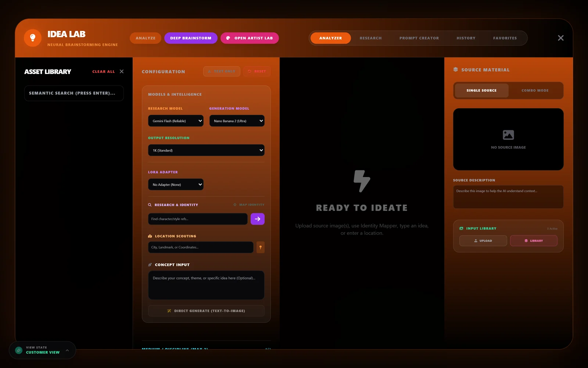Screen dimensions: 588x368
Task: Open the History tab
Action: pyautogui.click(x=466, y=38)
